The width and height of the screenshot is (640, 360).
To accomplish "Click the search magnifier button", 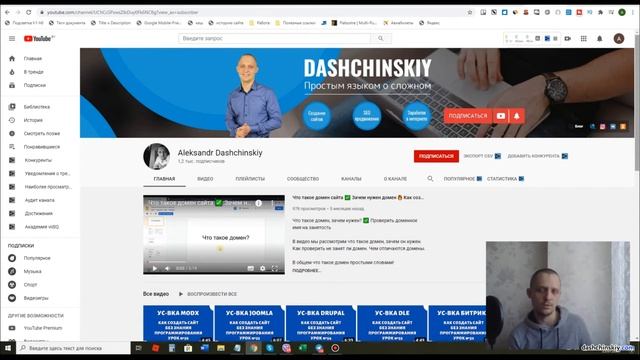I will 380,38.
